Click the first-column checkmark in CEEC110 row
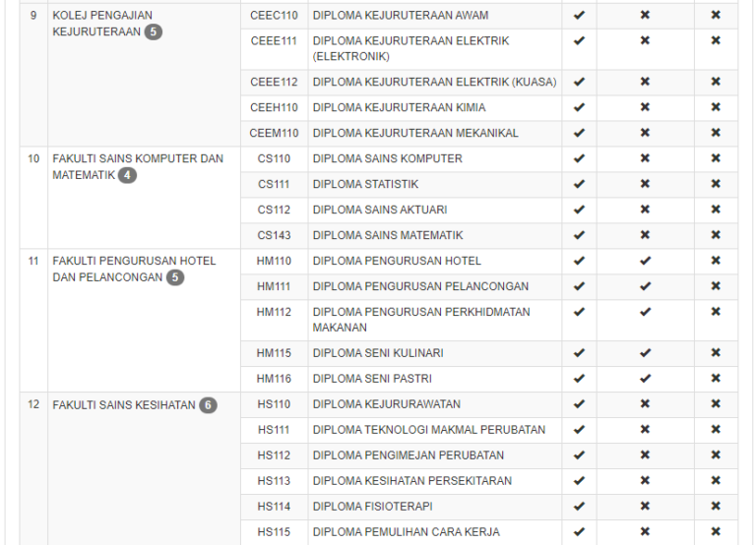This screenshot has height=545, width=756. pos(579,16)
